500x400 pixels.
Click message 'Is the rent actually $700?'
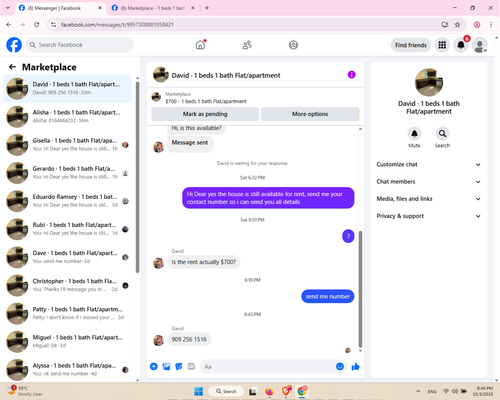pos(203,262)
